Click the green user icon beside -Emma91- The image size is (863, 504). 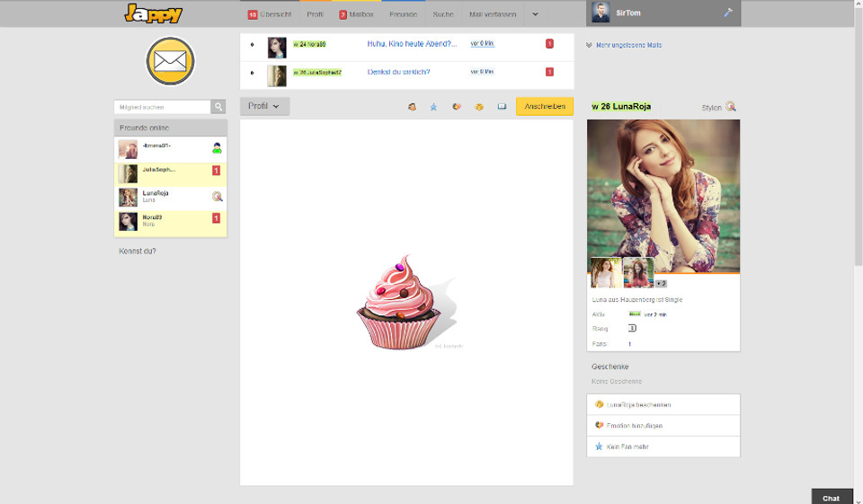[x=217, y=148]
